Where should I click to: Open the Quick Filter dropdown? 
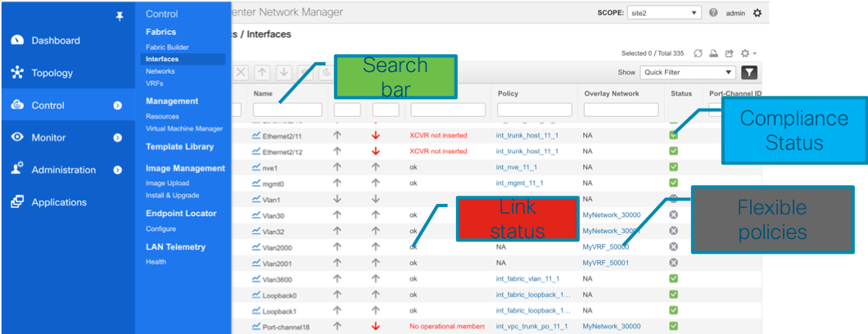tap(687, 72)
